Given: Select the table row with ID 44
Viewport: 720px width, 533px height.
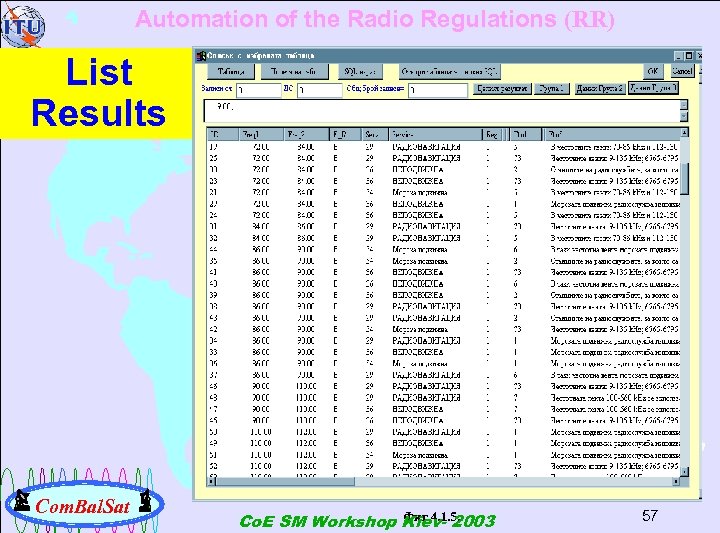Looking at the screenshot, I should tap(444, 249).
